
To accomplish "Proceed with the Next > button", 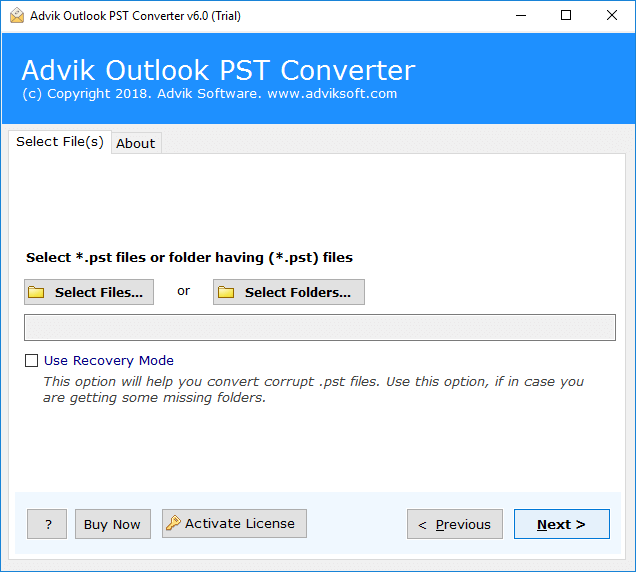I will (x=562, y=524).
